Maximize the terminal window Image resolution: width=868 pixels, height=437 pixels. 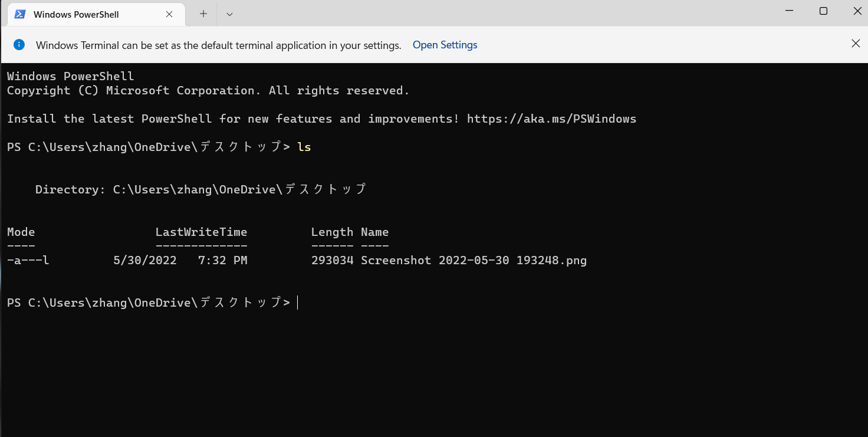(x=823, y=11)
